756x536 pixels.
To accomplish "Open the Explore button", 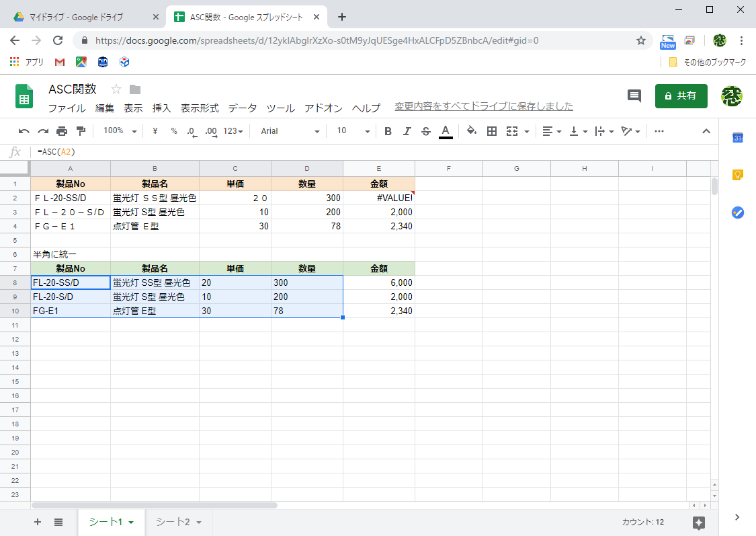I will pos(699,523).
